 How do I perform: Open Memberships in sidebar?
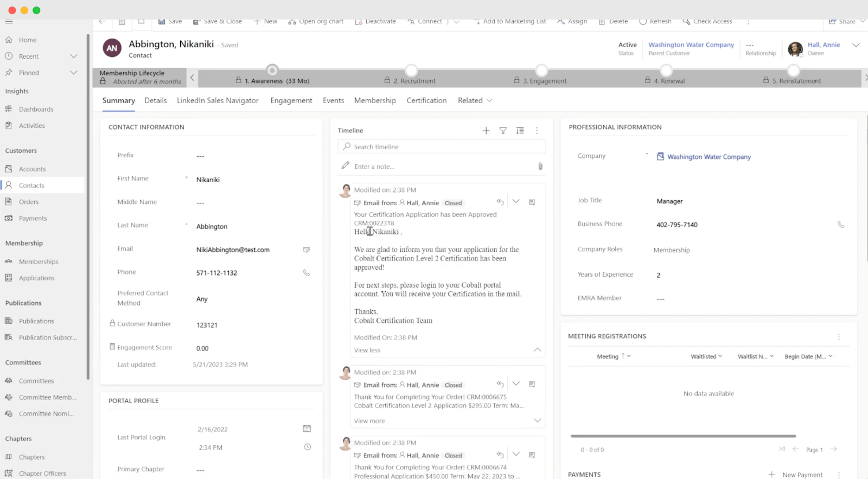[x=39, y=262]
